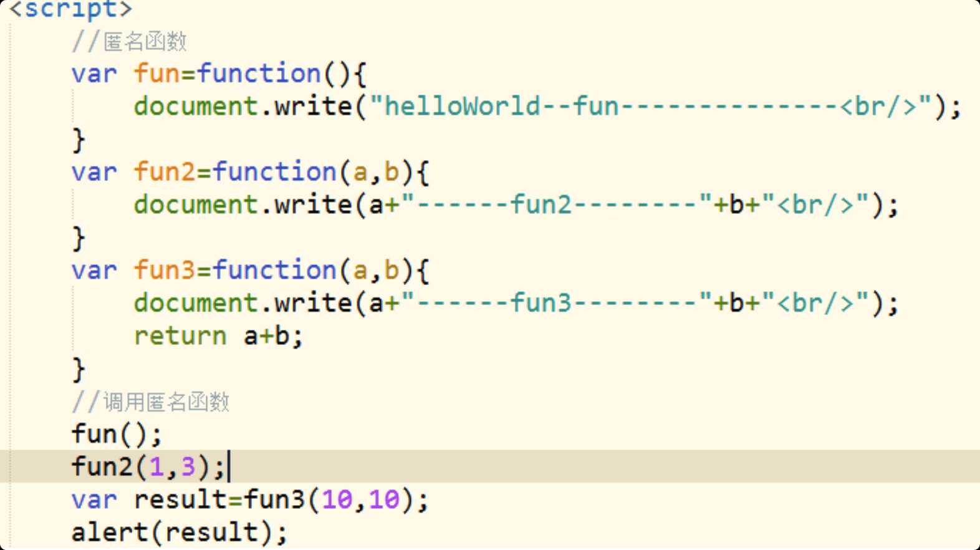980x550 pixels.
Task: Click parameter a in fun2 definition
Action: click(360, 172)
